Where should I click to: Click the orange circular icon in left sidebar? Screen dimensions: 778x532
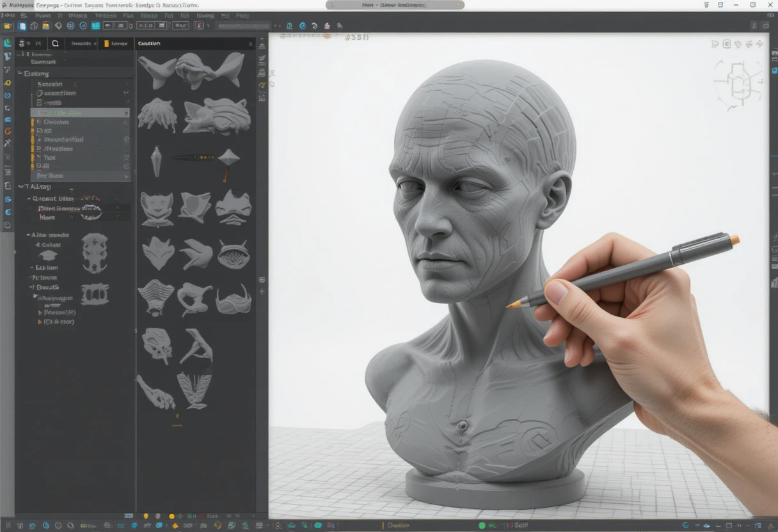point(8,131)
